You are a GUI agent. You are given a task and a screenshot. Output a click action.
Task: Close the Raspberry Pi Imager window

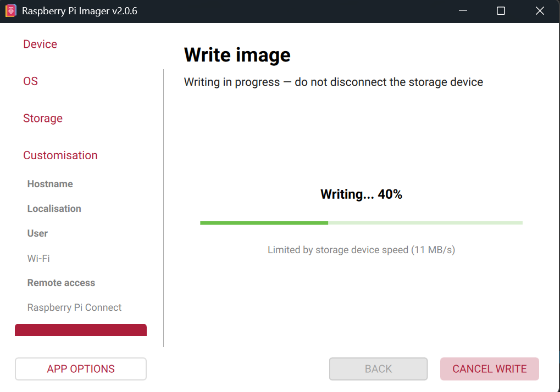point(540,11)
